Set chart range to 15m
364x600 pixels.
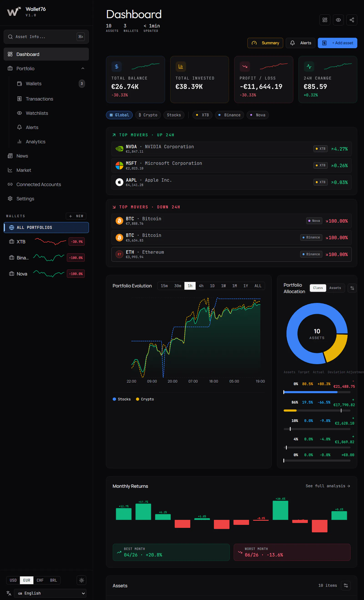coord(164,286)
